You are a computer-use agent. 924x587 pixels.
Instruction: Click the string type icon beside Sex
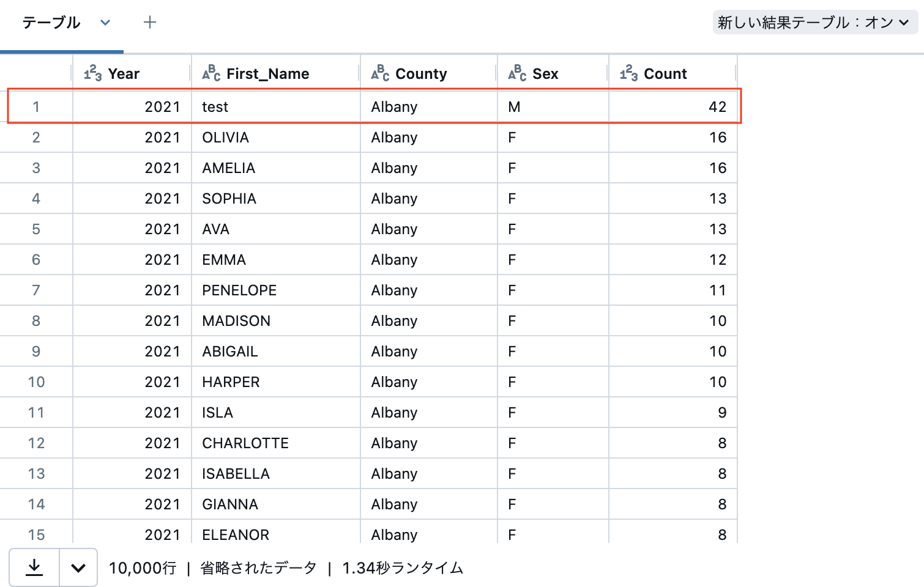517,73
